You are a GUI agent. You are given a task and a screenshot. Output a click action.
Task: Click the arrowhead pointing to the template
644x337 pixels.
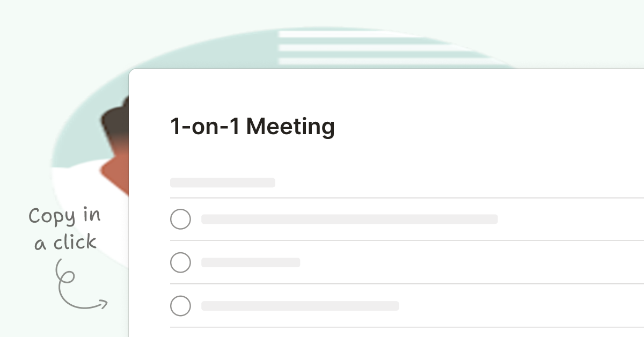(x=103, y=305)
